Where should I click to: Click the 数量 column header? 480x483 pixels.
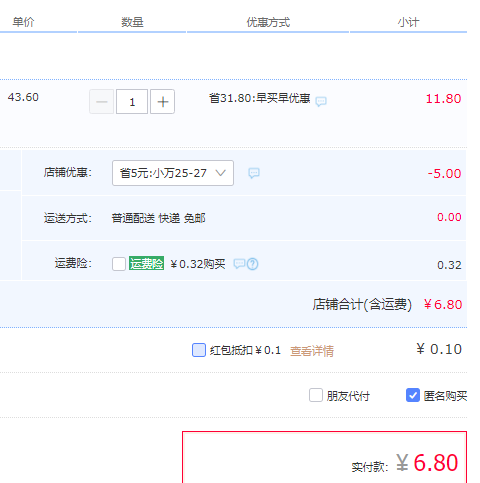pos(132,22)
